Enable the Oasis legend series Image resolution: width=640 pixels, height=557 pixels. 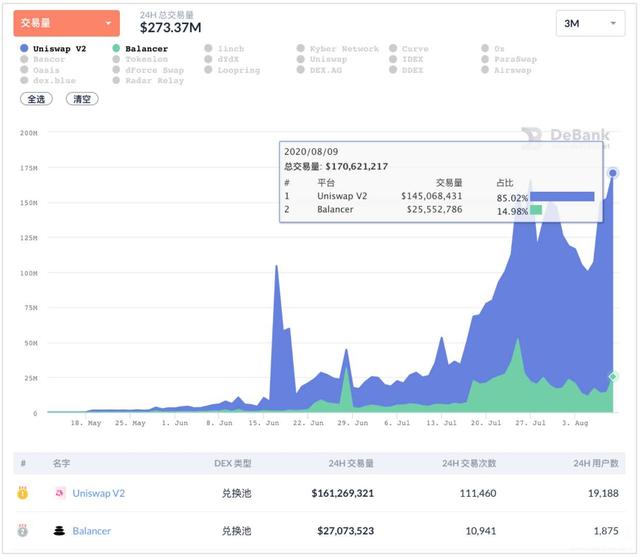pos(40,70)
